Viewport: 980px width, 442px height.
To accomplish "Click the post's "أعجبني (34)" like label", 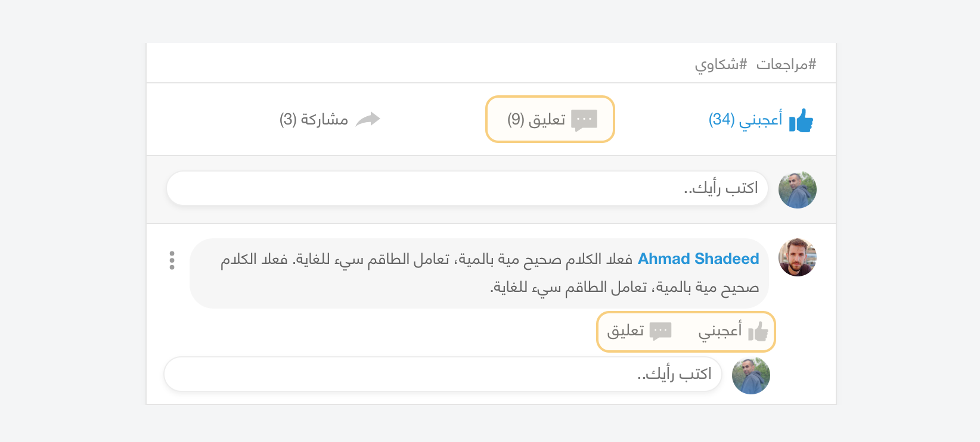I will tap(745, 120).
